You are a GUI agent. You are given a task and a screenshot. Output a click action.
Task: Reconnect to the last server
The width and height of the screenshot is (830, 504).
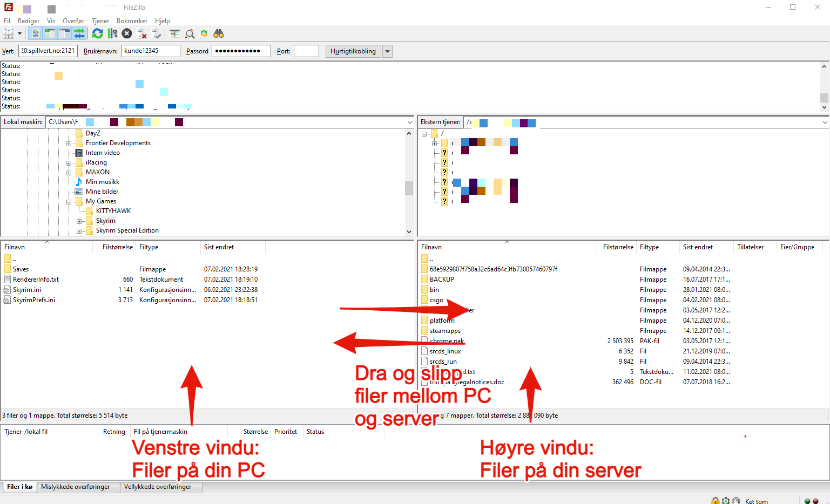point(157,33)
